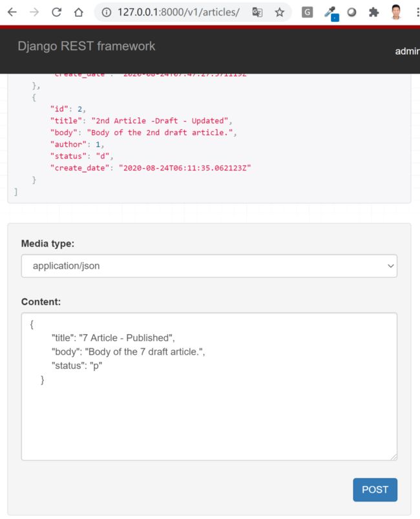Open the Chrome profile avatar

tap(396, 12)
